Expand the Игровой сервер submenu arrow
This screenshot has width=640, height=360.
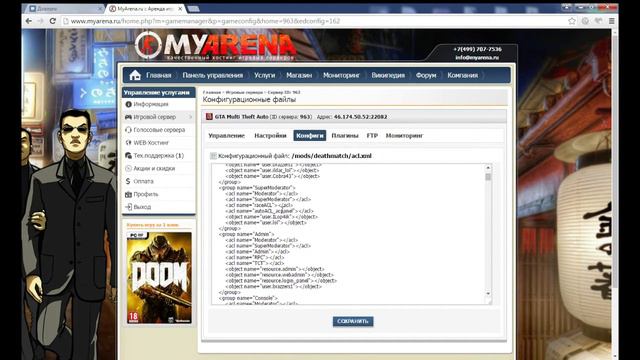pos(190,117)
